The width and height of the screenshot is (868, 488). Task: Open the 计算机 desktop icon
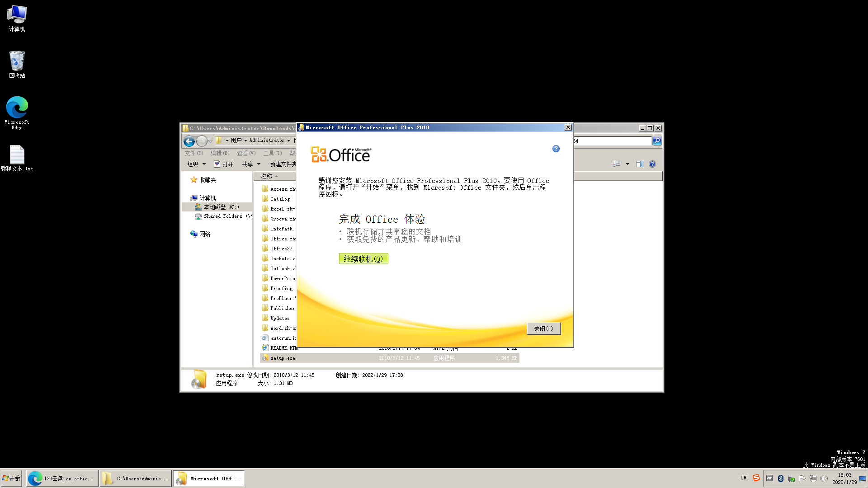pos(17,18)
